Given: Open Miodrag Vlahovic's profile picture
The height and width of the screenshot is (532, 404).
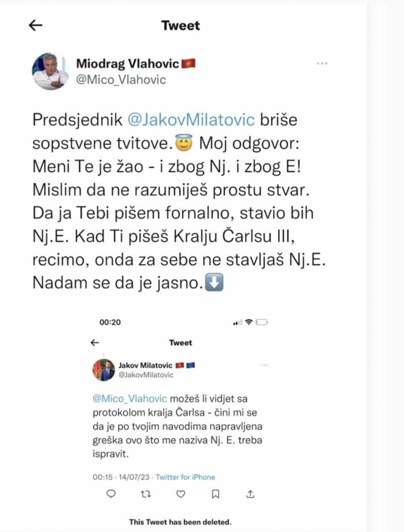Looking at the screenshot, I should [50, 71].
